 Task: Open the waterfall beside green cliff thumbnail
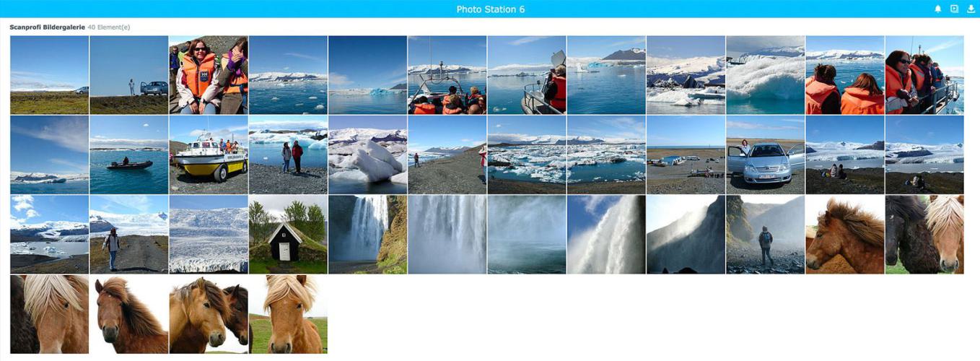367,234
